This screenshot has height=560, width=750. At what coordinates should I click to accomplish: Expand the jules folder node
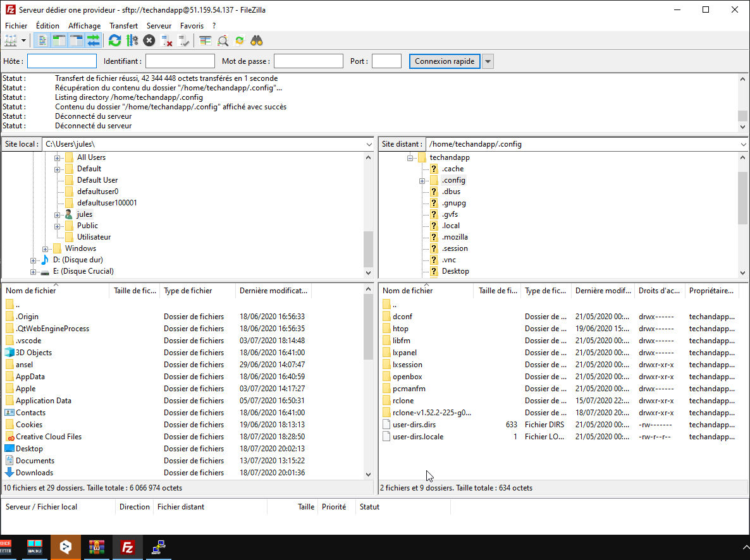coord(57,215)
